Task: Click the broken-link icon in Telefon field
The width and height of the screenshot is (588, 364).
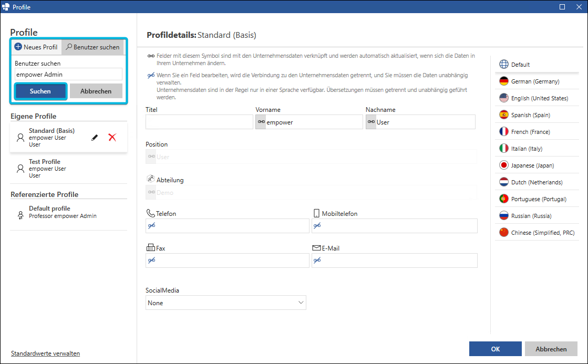Action: [x=151, y=226]
